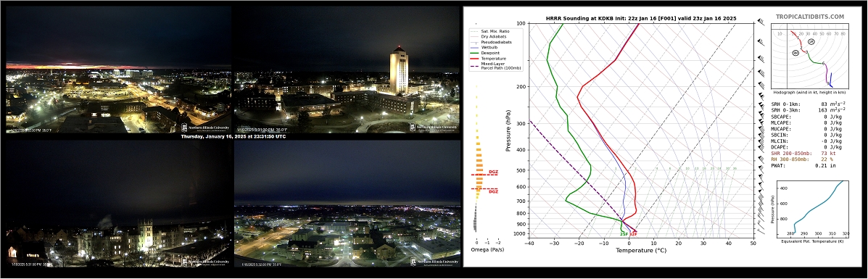
Task: Click the TROPICALTIDBITS.COM watermark text
Action: tap(810, 17)
